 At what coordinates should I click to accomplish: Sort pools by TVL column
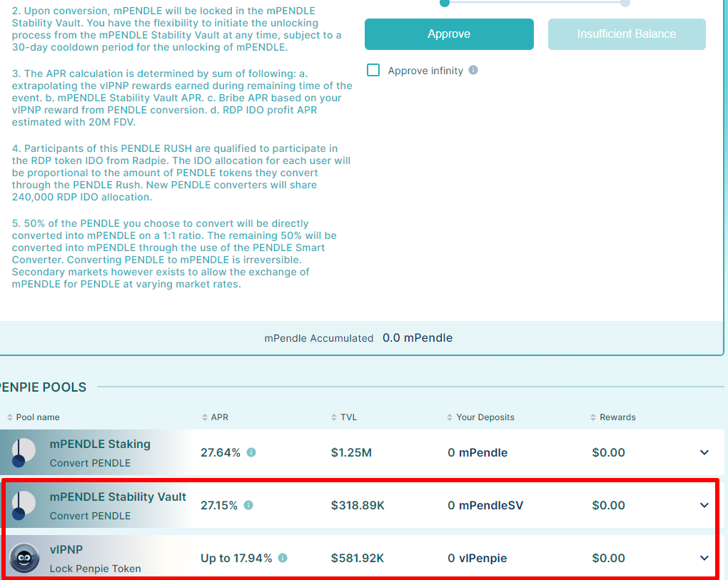tap(344, 417)
